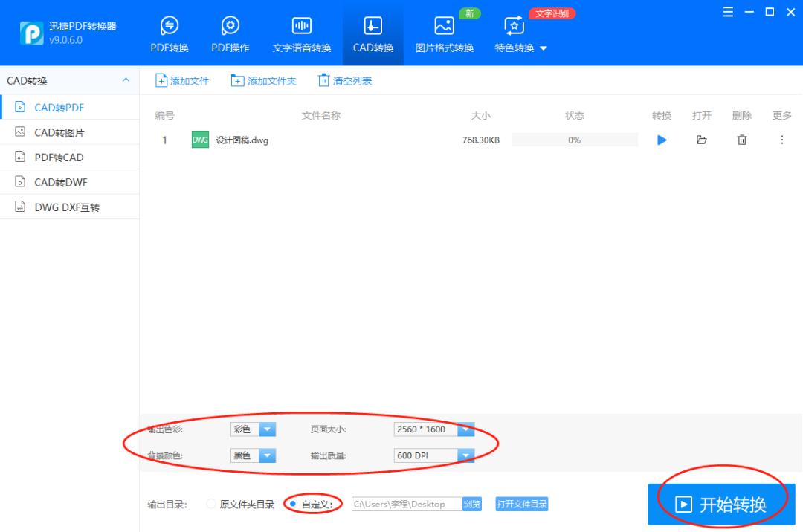Click the 0% conversion progress bar
The width and height of the screenshot is (803, 532).
[x=574, y=139]
